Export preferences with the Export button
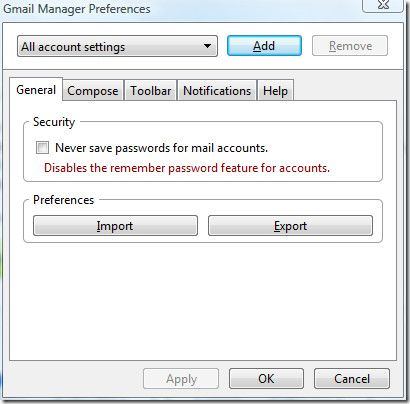 click(290, 226)
